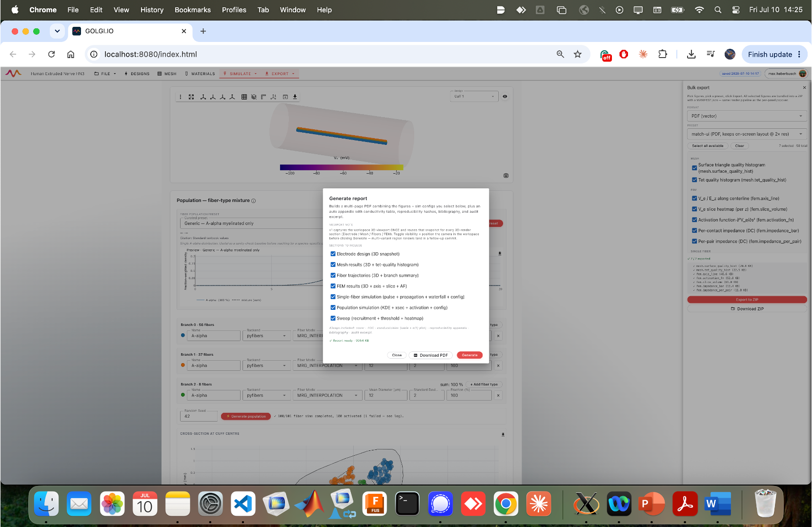The height and width of the screenshot is (527, 812).
Task: Click the pop-out window icon in viewport toolbar
Action: (285, 97)
